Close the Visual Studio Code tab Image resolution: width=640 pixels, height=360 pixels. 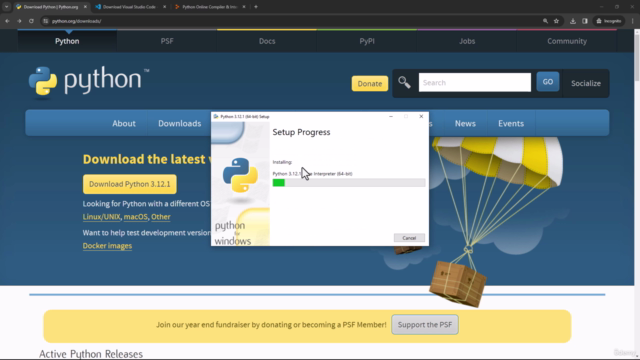point(164,7)
